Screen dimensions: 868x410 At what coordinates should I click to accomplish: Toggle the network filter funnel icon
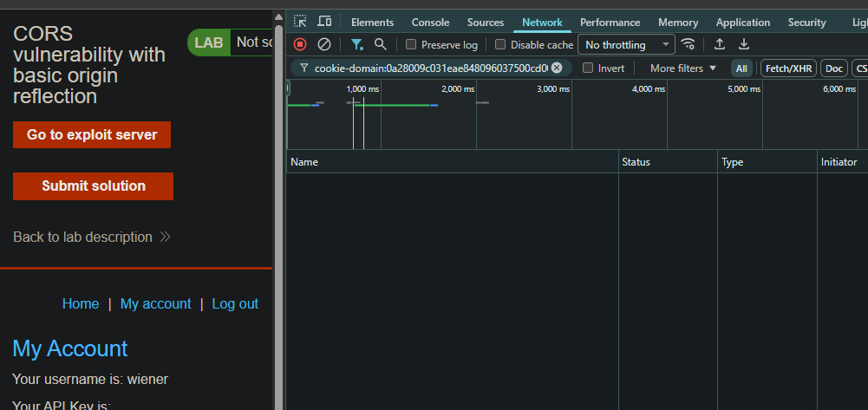click(x=357, y=44)
